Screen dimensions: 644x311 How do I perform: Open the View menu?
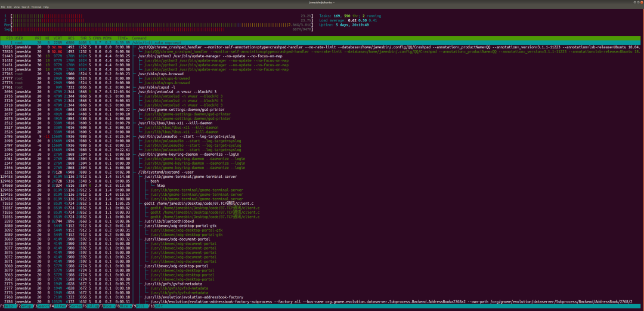(17, 7)
